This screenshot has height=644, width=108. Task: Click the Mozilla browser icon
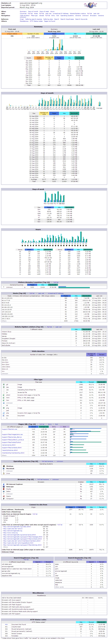click(4, 489)
